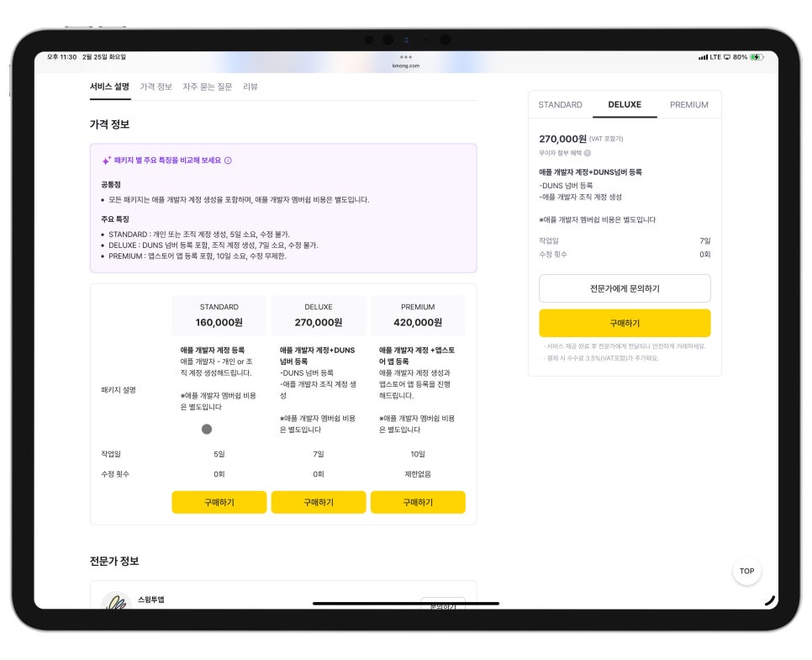812x660 pixels.
Task: Click the screen mirroring icon in status bar
Action: coord(726,57)
